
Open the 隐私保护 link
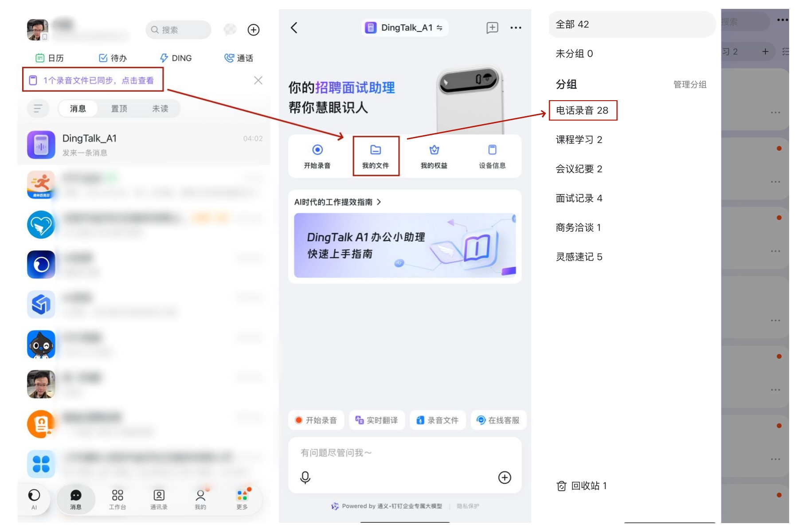pos(468,506)
